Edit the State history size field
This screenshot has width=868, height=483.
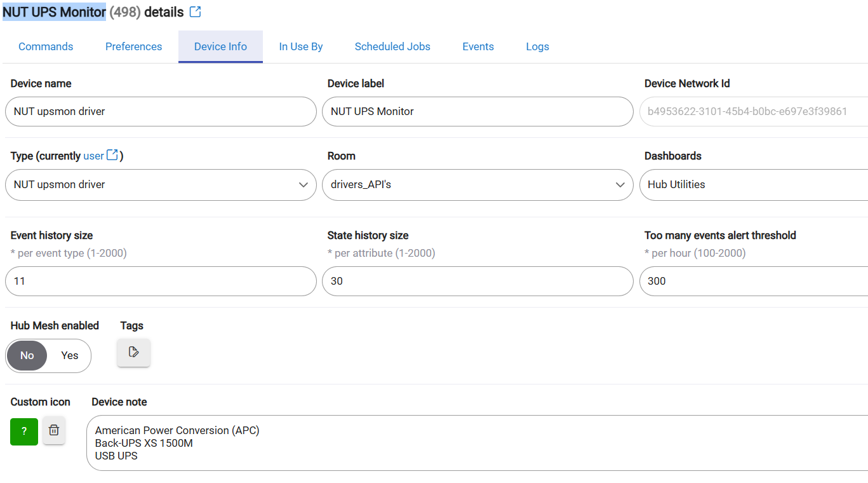tap(477, 281)
